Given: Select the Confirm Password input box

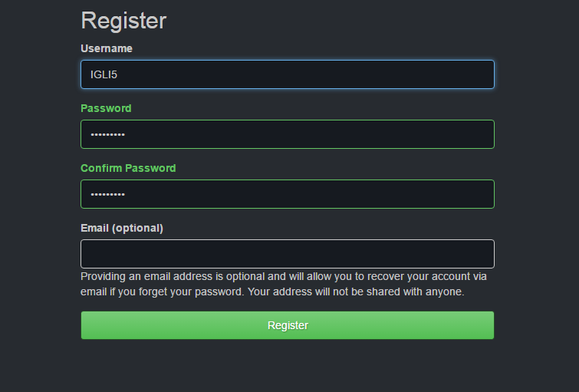Looking at the screenshot, I should coord(288,194).
